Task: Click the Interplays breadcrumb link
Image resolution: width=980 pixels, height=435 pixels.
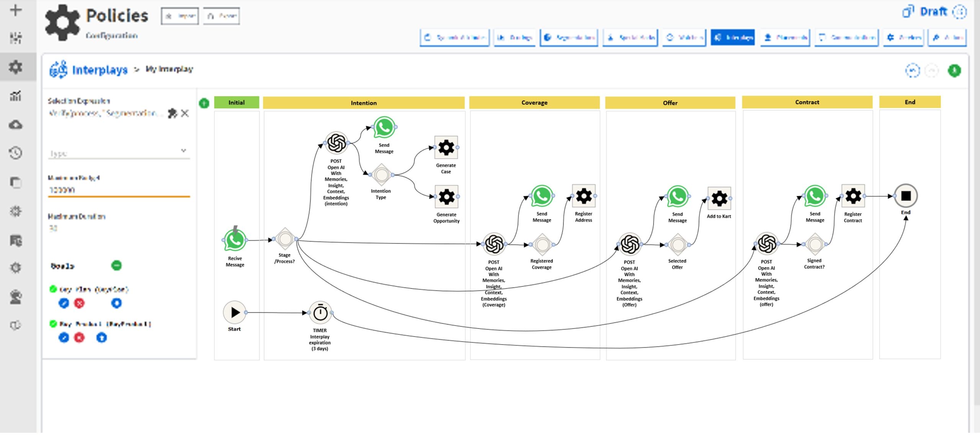Action: point(100,70)
